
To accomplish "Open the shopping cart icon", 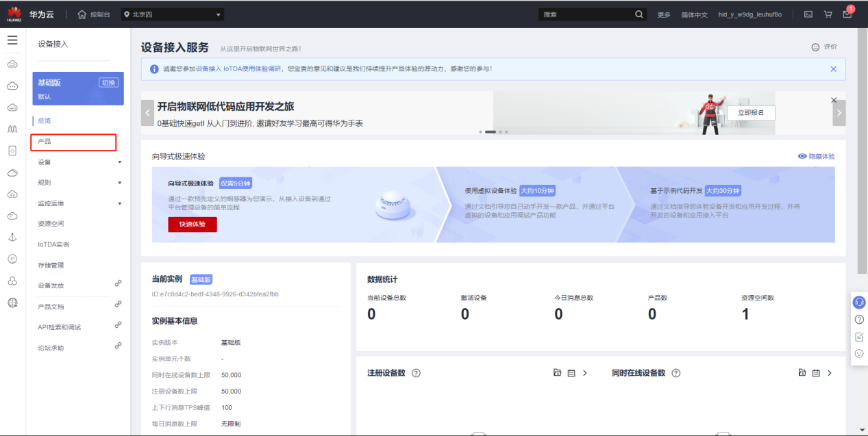I will click(828, 14).
